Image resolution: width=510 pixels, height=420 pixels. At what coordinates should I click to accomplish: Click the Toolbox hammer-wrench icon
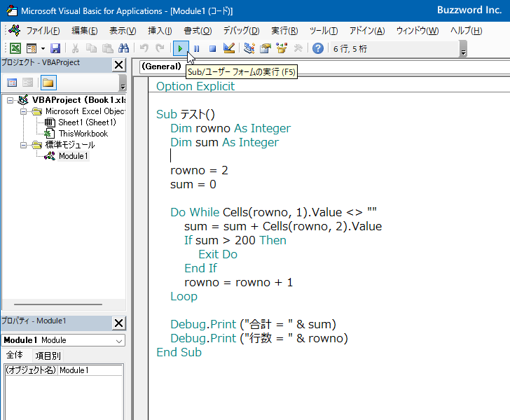[x=298, y=48]
